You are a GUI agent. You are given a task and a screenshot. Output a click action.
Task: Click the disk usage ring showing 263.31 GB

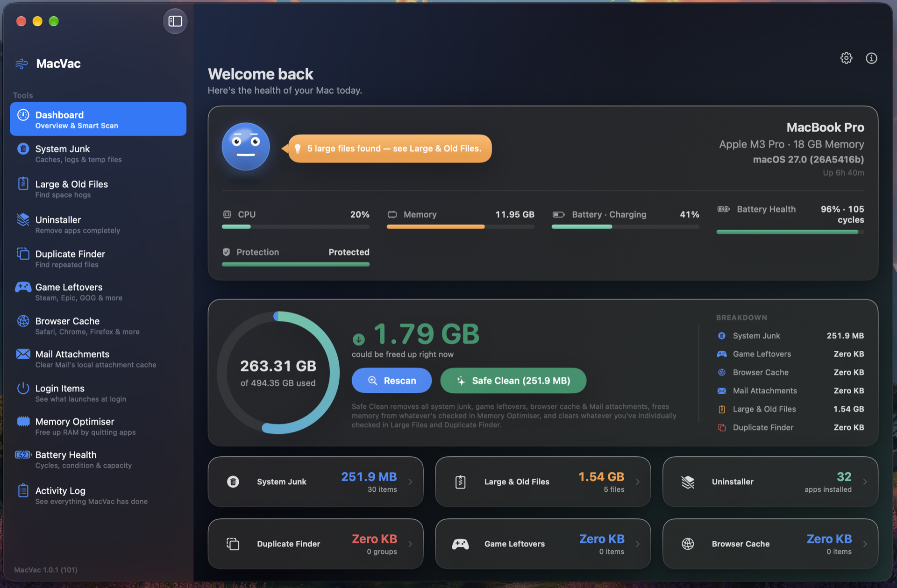278,373
